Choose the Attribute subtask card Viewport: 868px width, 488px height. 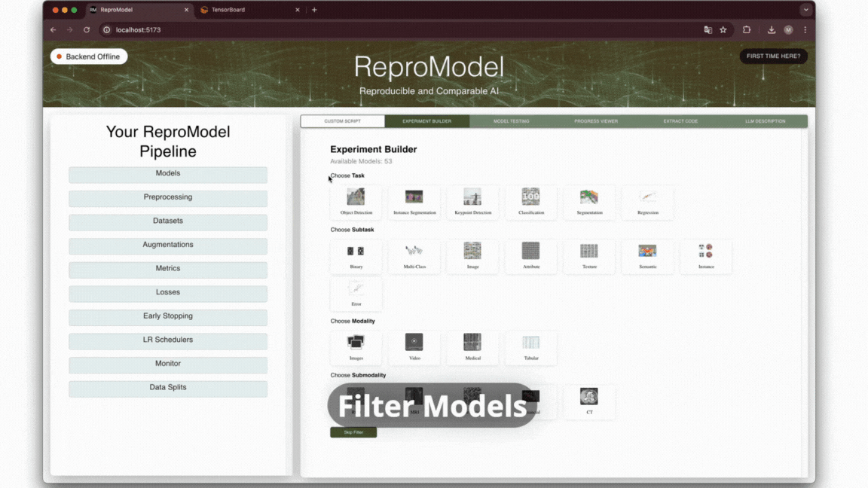click(x=531, y=256)
